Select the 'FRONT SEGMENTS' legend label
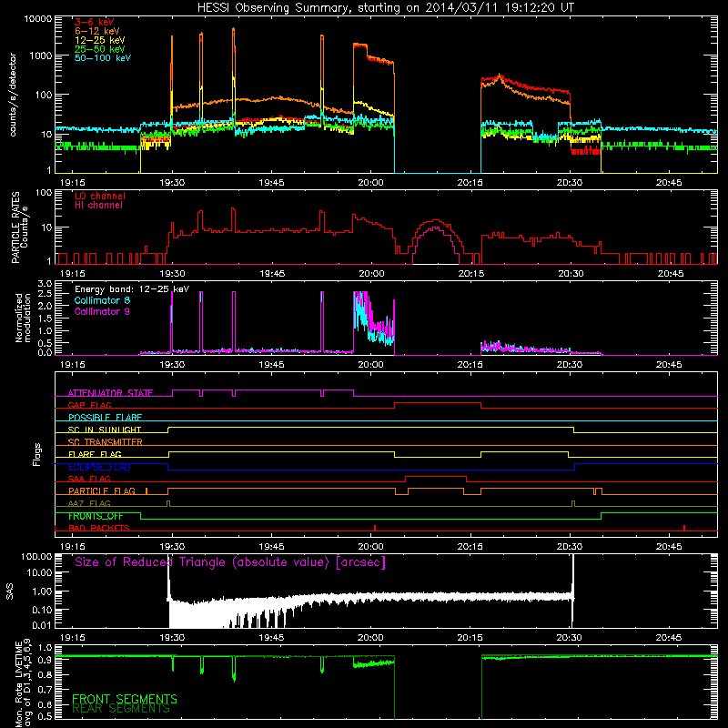Screen dimensions: 728x728 [x=125, y=699]
